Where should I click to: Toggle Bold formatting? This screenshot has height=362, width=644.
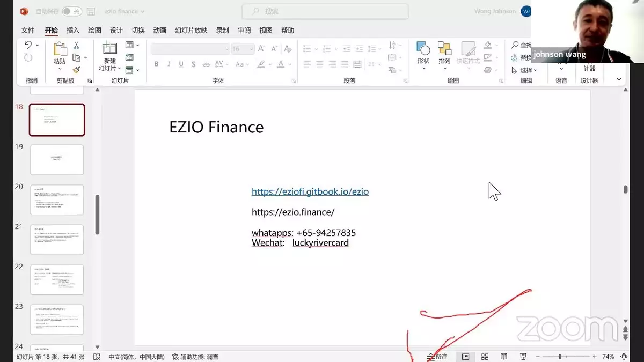156,64
